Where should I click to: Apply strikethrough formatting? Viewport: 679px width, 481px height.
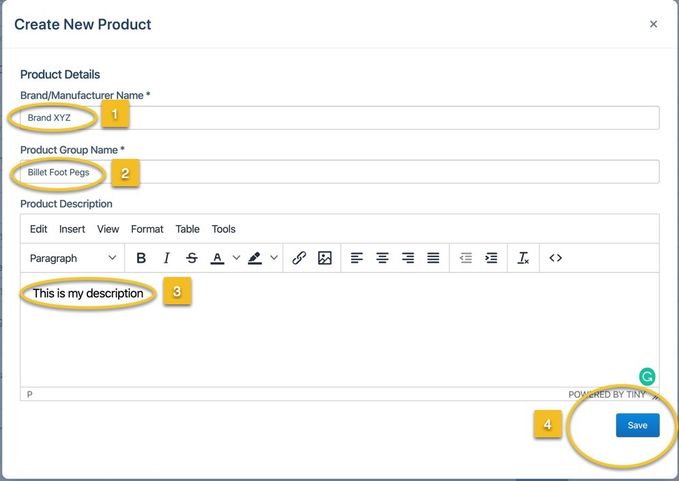pyautogui.click(x=192, y=258)
